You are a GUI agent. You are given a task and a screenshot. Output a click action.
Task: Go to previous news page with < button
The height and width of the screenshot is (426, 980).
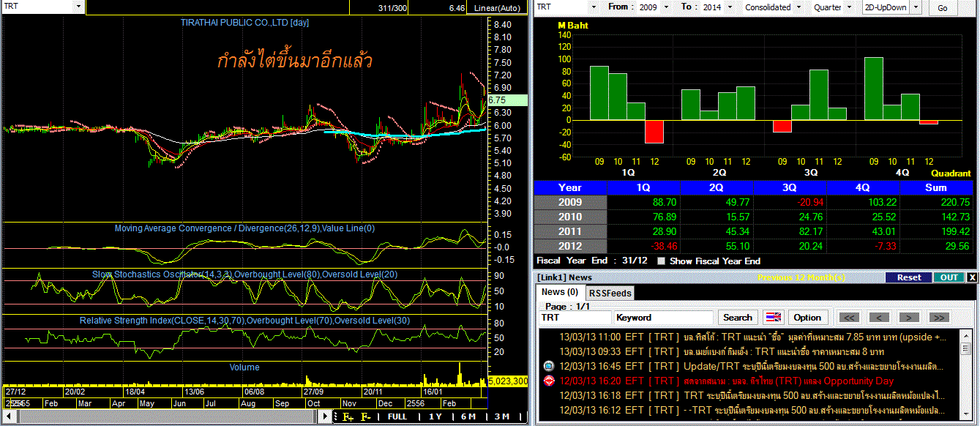coord(879,318)
